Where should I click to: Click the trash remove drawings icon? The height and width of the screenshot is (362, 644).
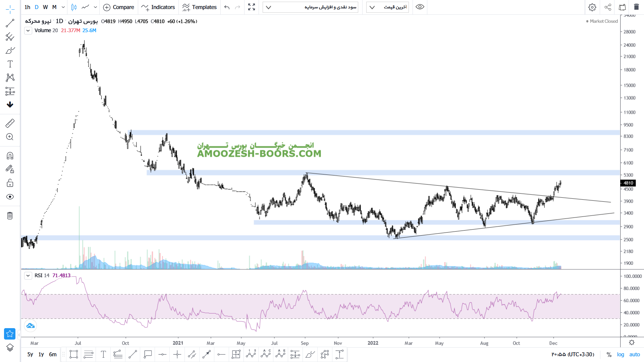coord(10,216)
